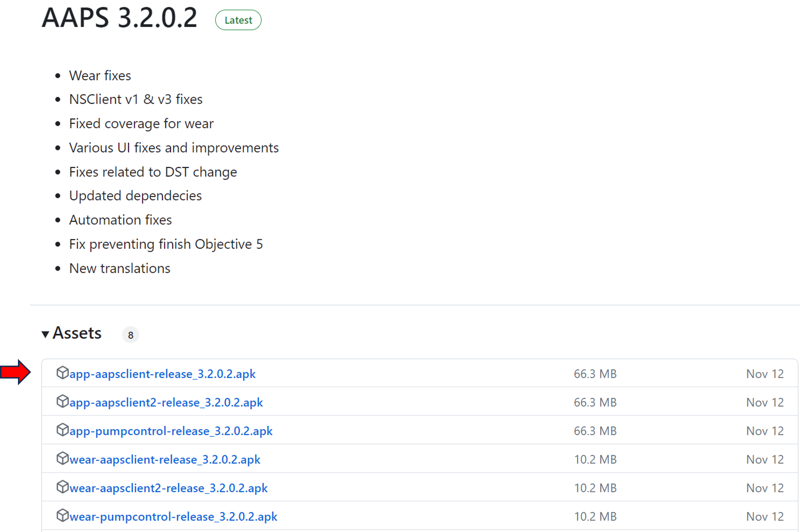Viewport: 800px width, 532px height.
Task: Click 10.2 MB size of wear-aapsclient2-release row
Action: tap(595, 488)
